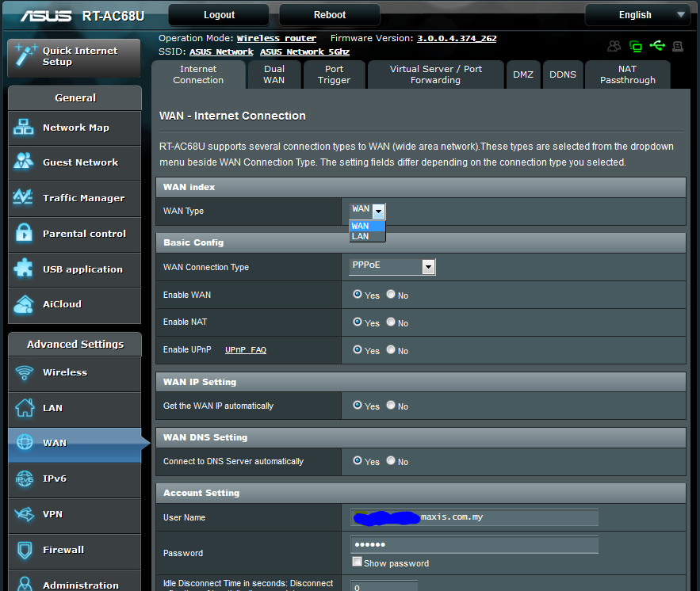Click the Basic Config section header

pos(420,242)
